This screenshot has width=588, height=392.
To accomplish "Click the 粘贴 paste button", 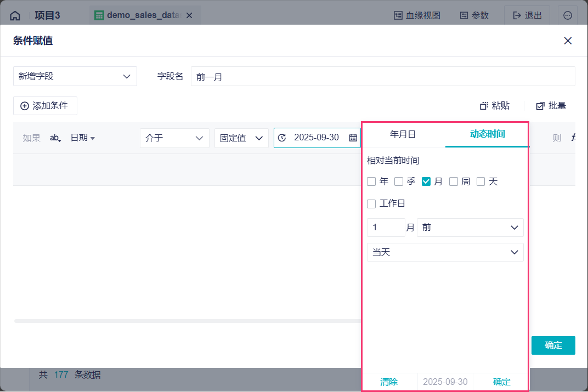I will coord(495,106).
